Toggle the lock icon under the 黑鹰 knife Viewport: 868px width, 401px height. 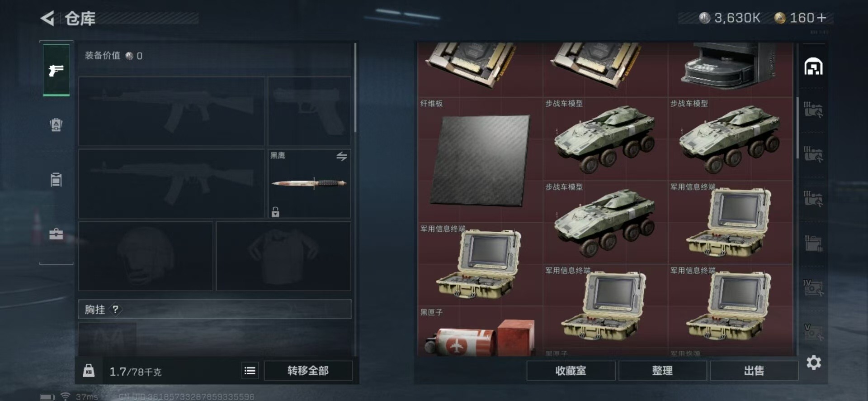(275, 212)
